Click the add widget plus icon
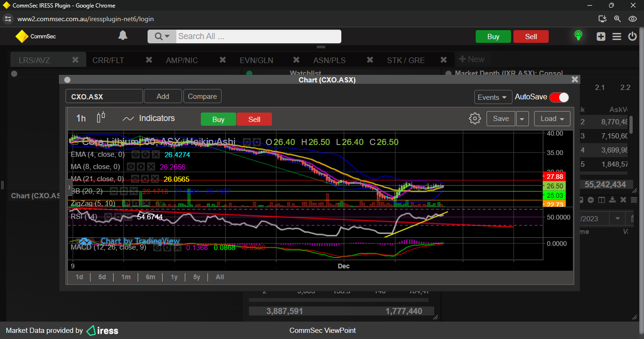The image size is (644, 339). point(601,37)
